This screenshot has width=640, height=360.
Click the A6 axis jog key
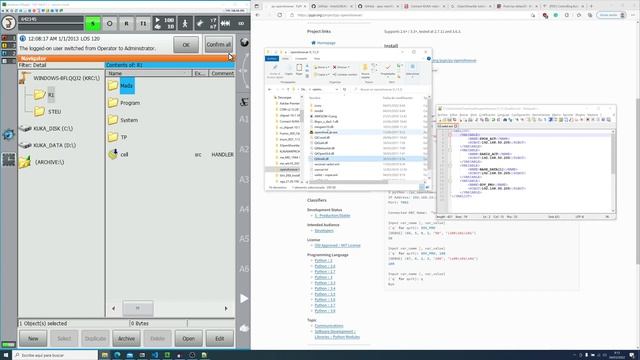244,269
